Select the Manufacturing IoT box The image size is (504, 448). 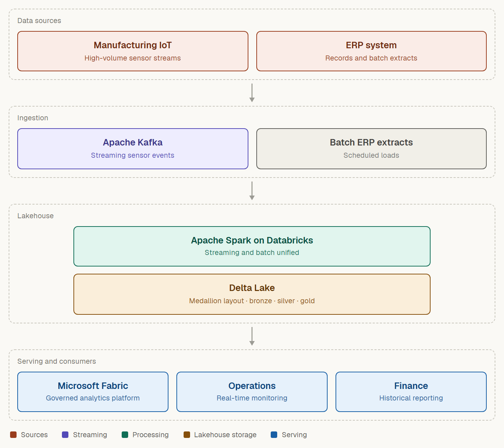click(x=133, y=51)
